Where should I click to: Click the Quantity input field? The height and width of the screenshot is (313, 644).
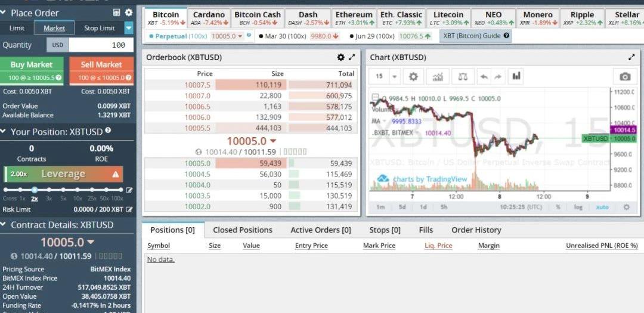(101, 45)
